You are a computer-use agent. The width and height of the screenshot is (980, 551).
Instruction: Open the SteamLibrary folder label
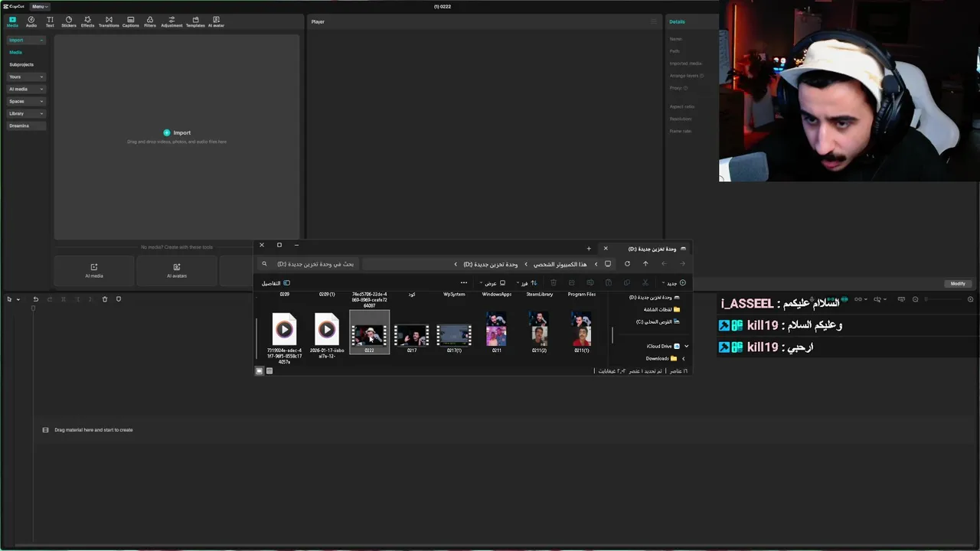539,294
